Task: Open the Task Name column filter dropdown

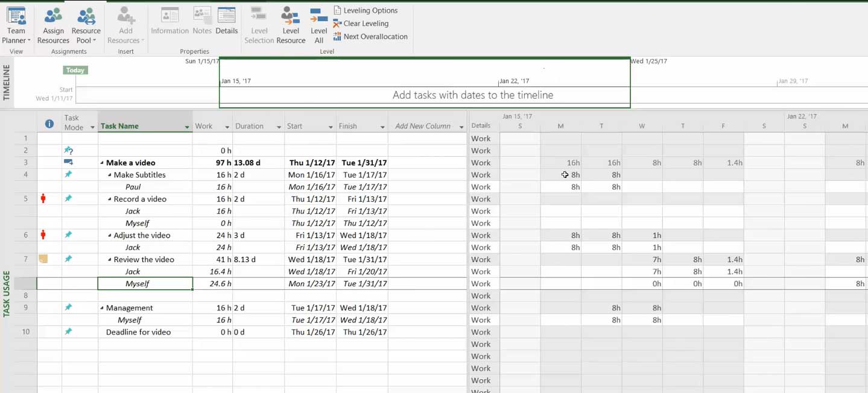Action: [x=187, y=127]
